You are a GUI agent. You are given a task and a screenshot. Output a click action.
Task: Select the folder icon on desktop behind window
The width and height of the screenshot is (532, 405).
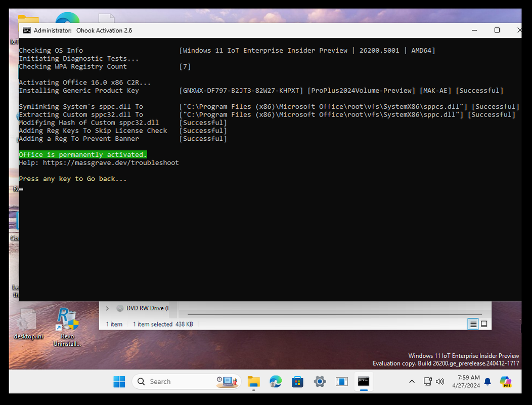point(28,19)
